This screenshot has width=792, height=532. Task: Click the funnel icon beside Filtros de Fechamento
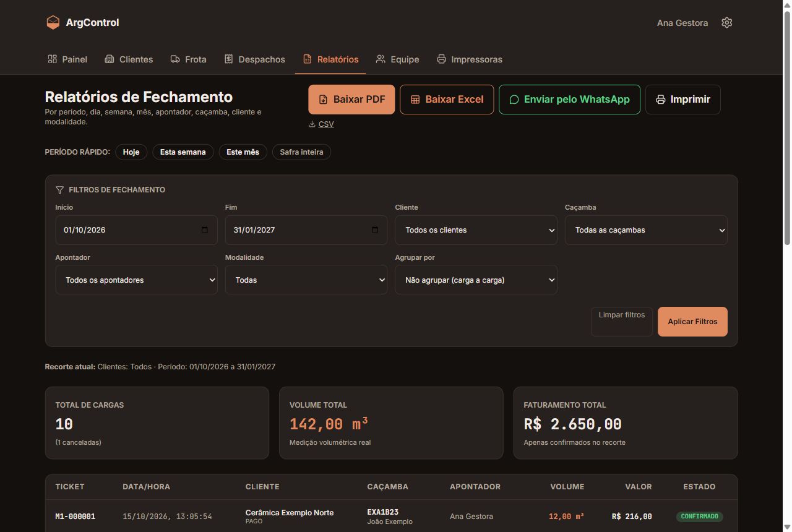[x=59, y=190]
